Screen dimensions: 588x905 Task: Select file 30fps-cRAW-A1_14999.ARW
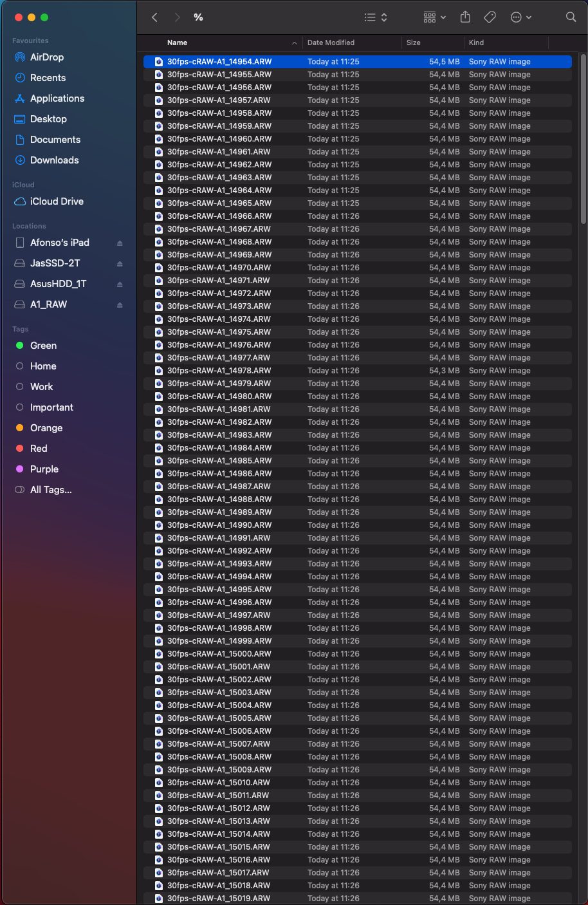[x=358, y=641]
